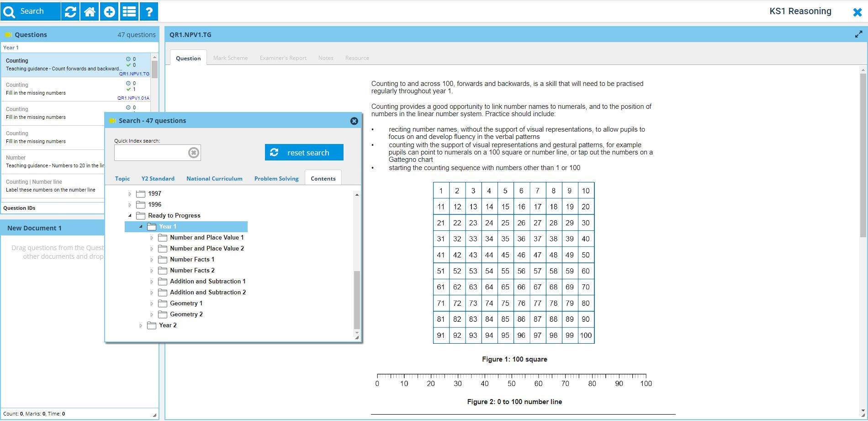Expand the Number and Place Value 1 folder

pyautogui.click(x=152, y=238)
